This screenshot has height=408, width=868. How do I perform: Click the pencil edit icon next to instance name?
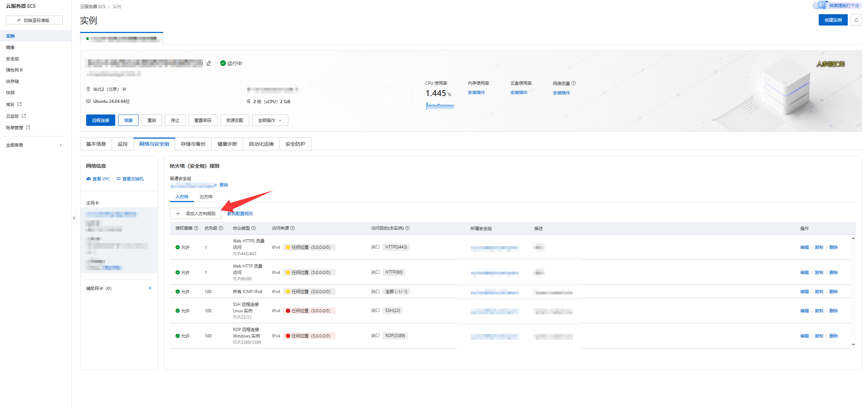click(x=209, y=63)
